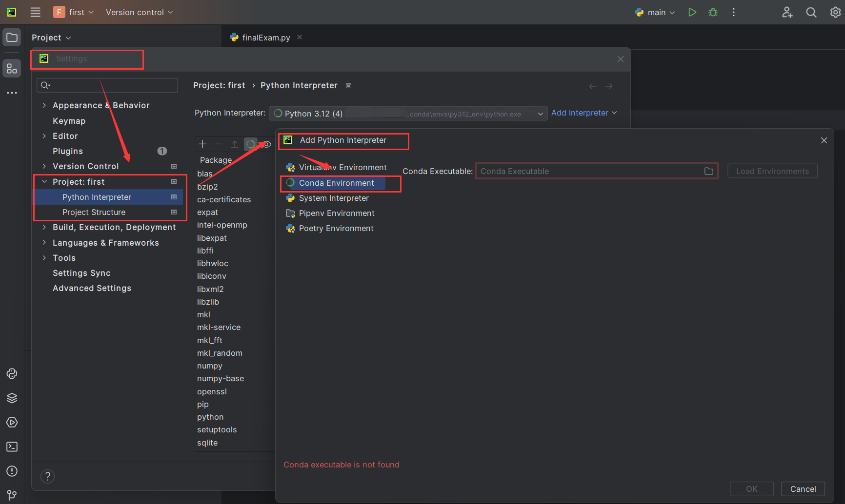845x504 pixels.
Task: Select Virtualenv Environment option
Action: pyautogui.click(x=337, y=167)
